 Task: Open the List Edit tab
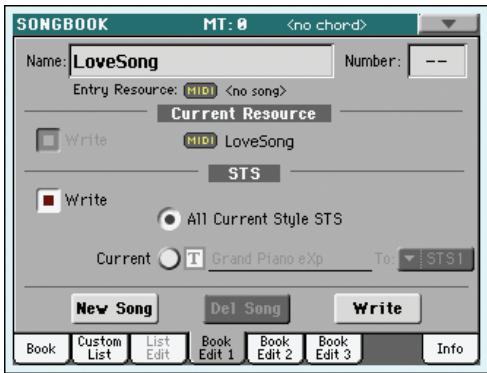(x=158, y=348)
